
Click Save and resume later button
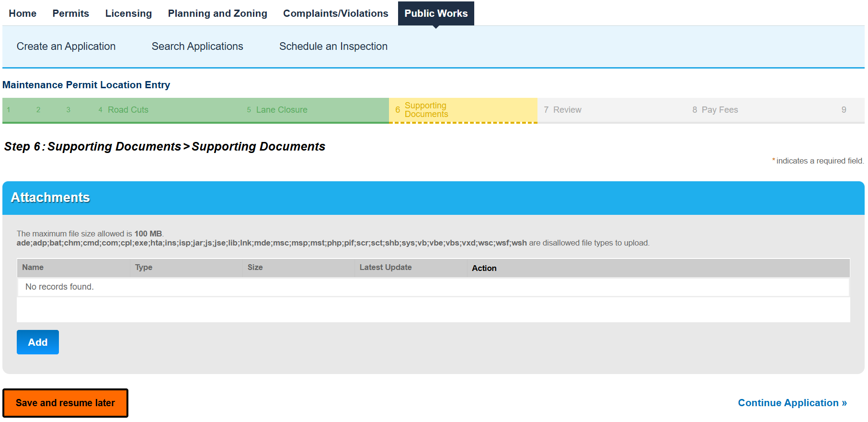click(65, 403)
